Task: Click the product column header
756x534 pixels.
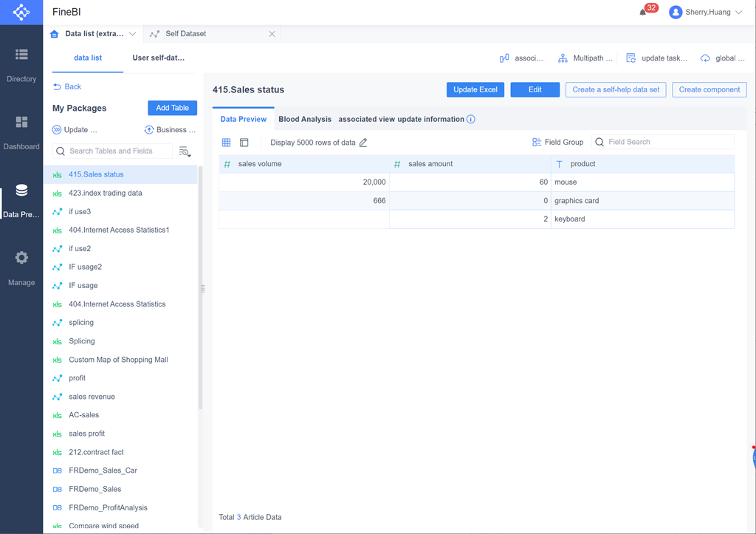Action: 643,164
